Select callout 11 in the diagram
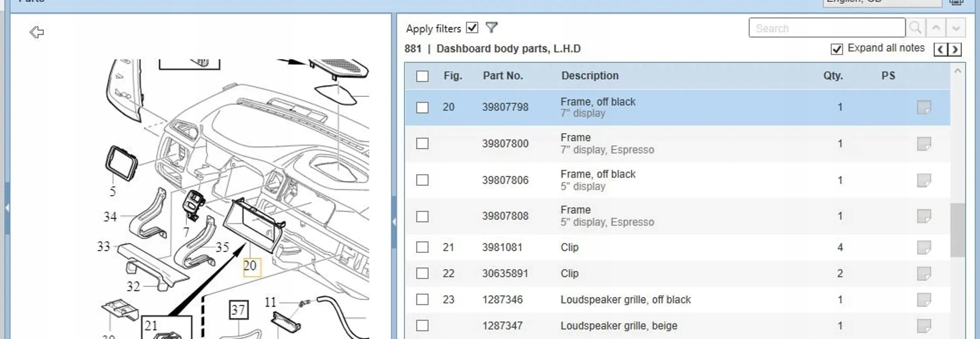Viewport: 980px width, 339px height. coord(270,302)
